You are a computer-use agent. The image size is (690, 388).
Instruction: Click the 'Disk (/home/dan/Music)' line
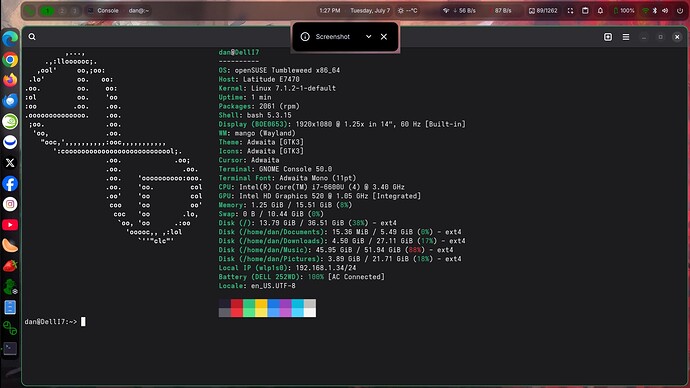pos(336,250)
